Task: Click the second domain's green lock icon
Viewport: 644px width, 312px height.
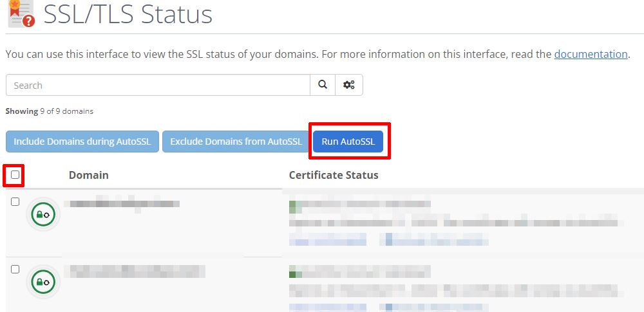Action: click(43, 282)
